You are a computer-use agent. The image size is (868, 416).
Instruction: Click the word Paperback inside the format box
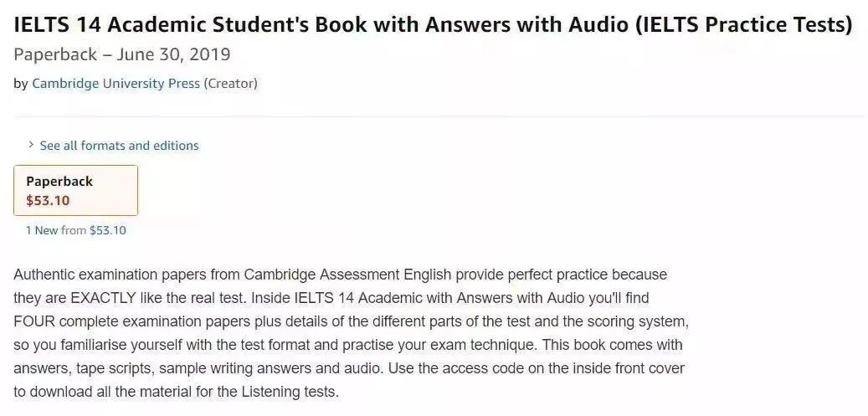tap(59, 182)
